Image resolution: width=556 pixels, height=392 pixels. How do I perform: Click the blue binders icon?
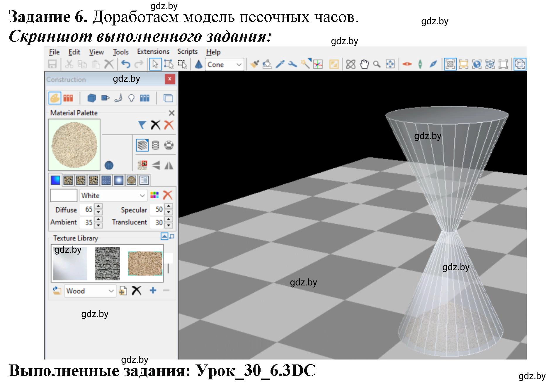(x=144, y=98)
